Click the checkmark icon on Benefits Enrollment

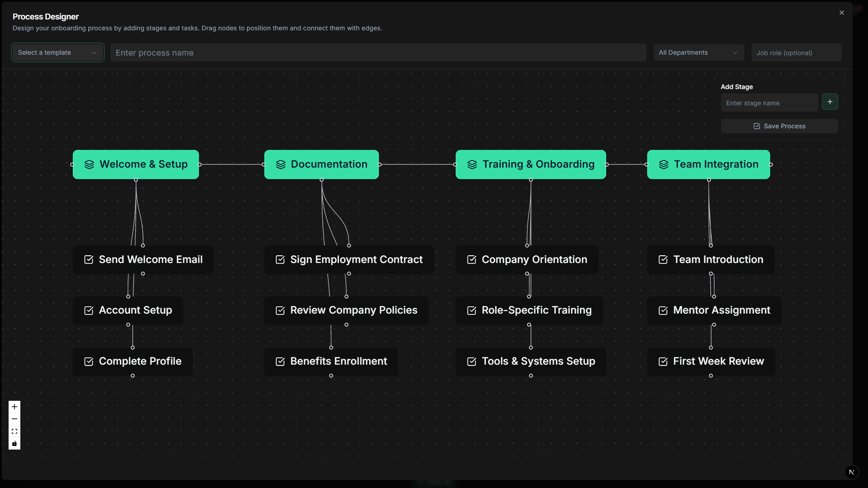[280, 361]
